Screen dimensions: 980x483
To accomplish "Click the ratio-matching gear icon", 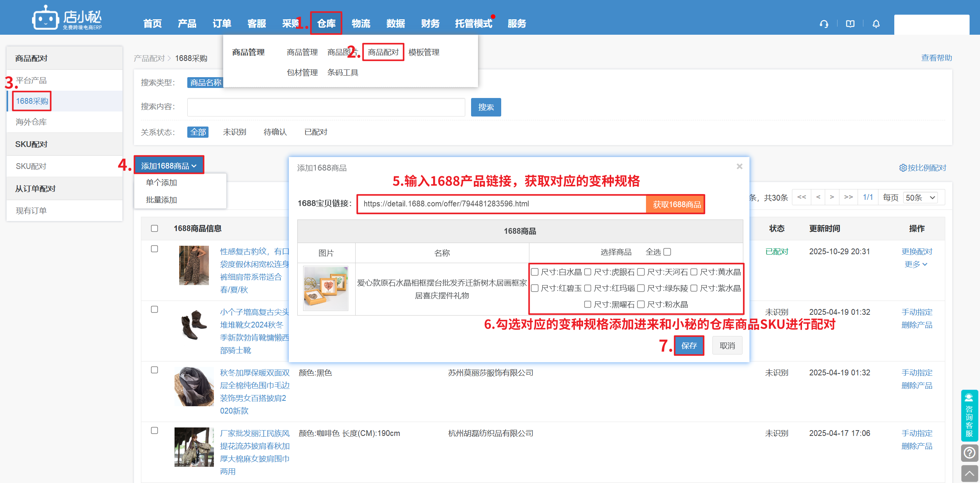I will coord(903,168).
